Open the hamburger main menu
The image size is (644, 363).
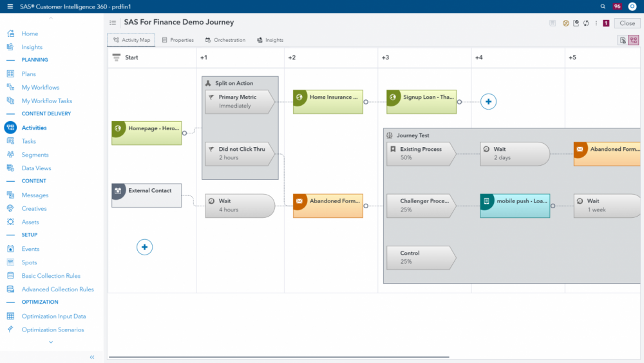10,6
